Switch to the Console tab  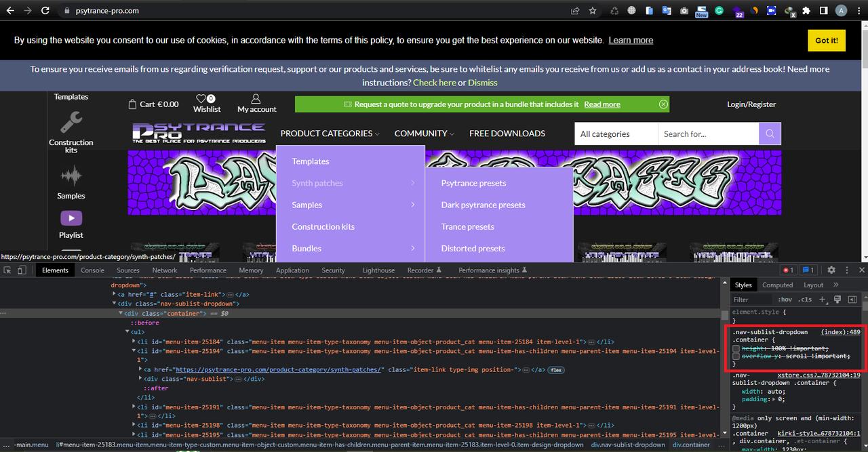pos(93,270)
